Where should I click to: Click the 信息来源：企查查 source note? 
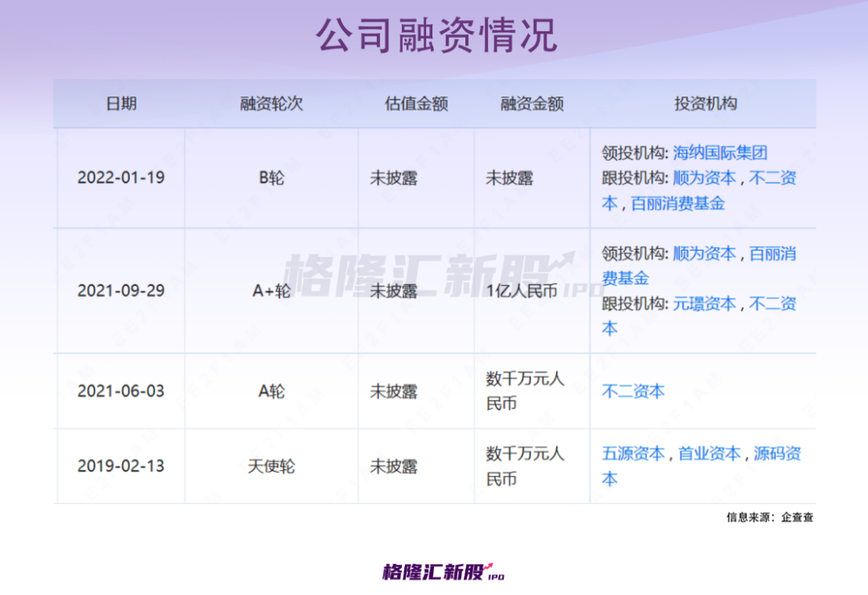tap(770, 518)
